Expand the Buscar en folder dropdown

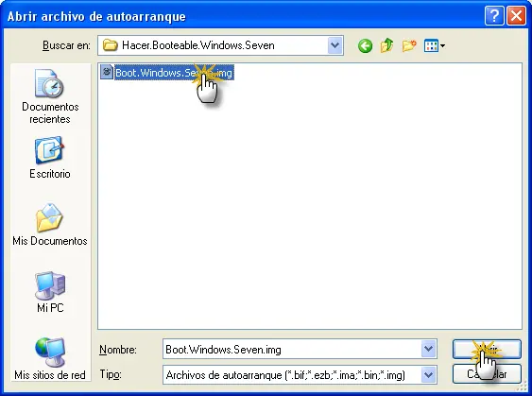point(335,45)
